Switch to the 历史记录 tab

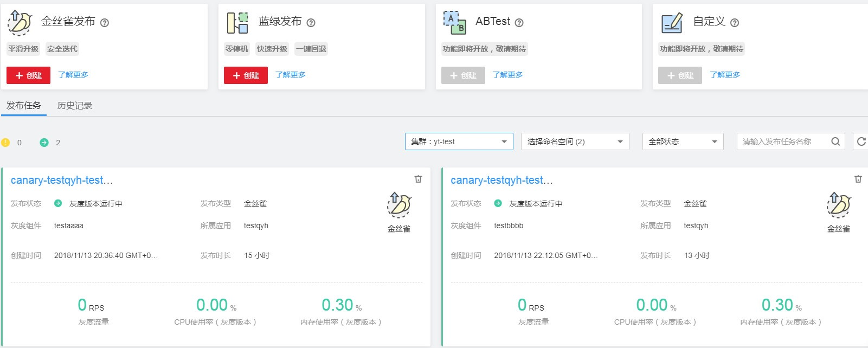[x=75, y=106]
